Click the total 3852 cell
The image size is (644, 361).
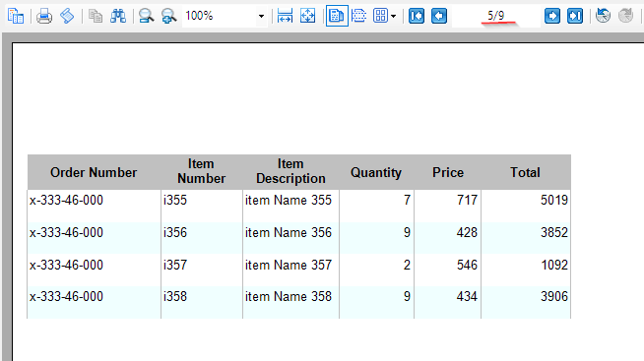pos(526,238)
